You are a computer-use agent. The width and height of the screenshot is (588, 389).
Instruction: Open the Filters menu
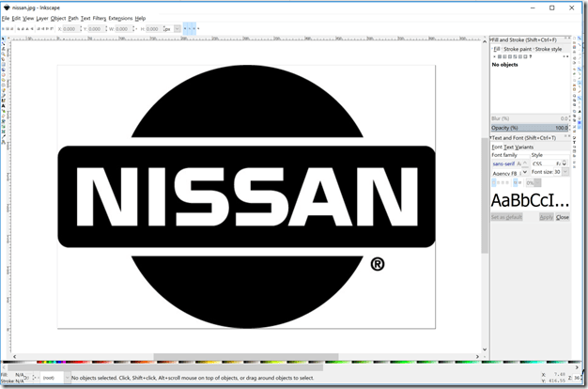[99, 18]
